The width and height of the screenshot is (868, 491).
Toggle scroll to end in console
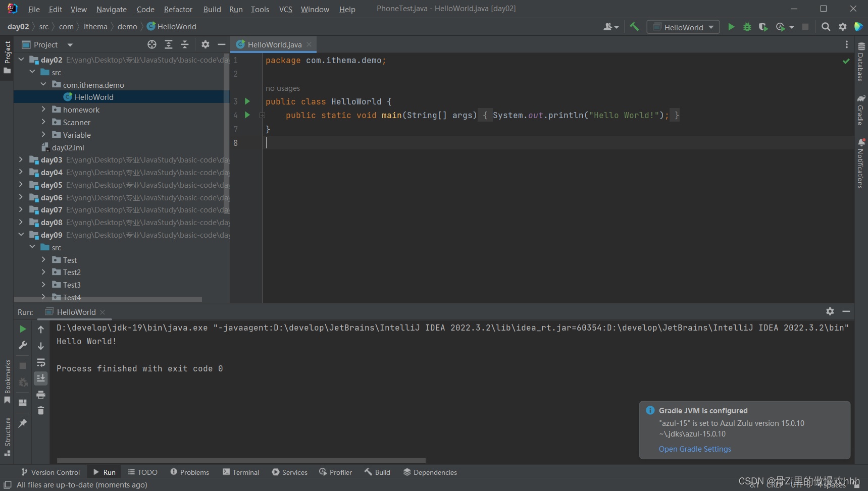tap(41, 378)
